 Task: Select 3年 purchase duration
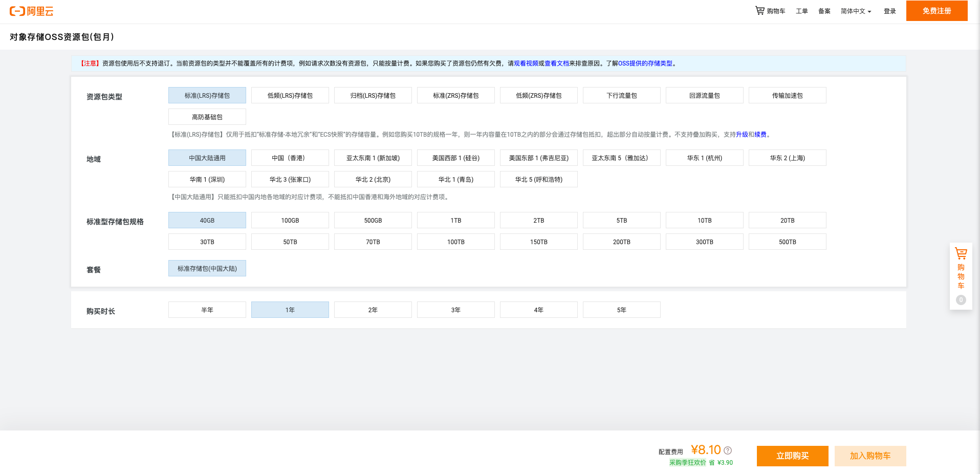tap(455, 309)
